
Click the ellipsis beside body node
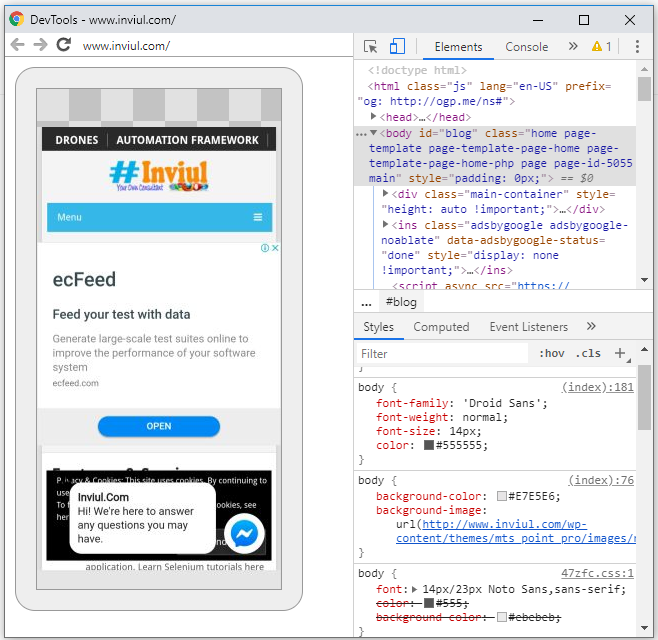point(361,134)
